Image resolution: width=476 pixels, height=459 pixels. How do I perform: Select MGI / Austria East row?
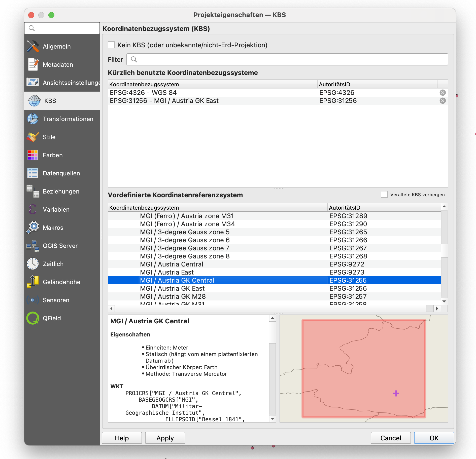[274, 272]
